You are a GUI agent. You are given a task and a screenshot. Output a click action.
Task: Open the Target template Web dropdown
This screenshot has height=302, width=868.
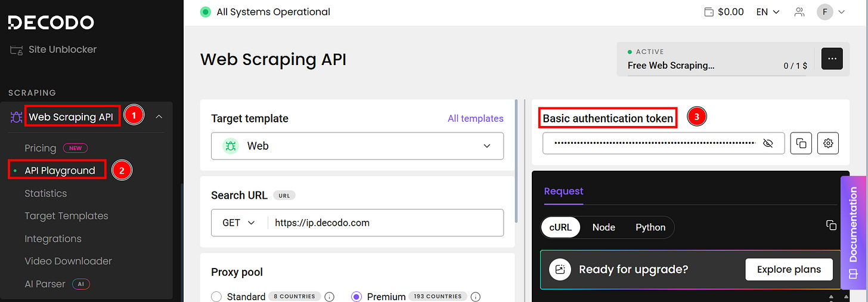[357, 146]
